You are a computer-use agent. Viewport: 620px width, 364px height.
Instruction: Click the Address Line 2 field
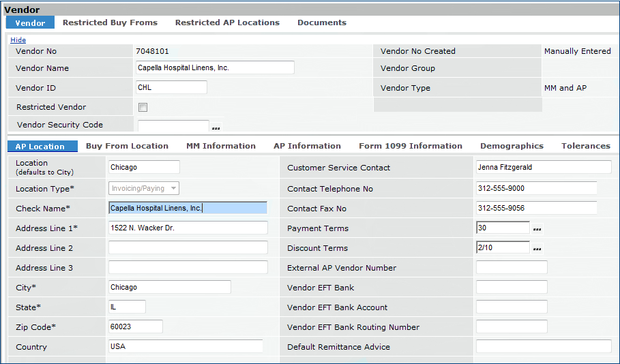pyautogui.click(x=188, y=248)
